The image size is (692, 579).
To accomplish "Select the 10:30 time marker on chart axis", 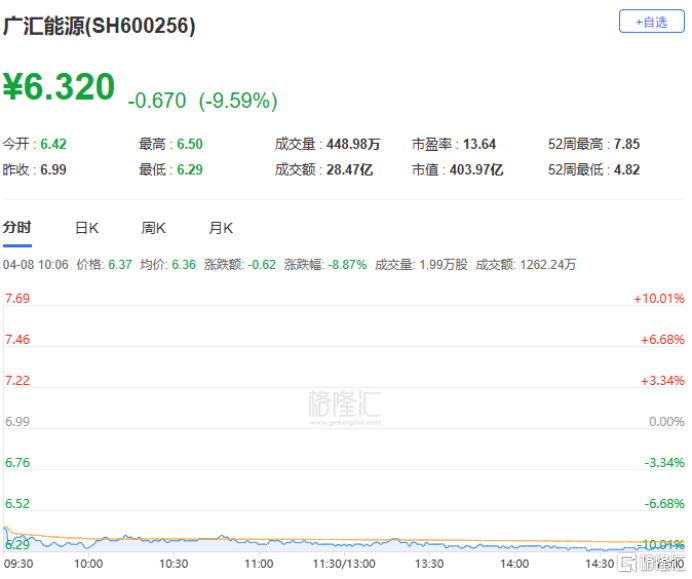I will (174, 564).
